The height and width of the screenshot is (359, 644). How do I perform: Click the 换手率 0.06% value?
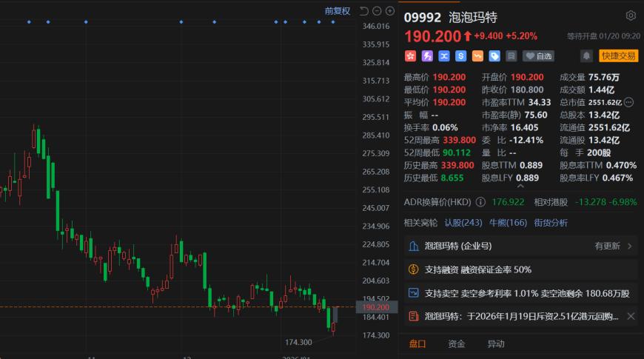445,128
